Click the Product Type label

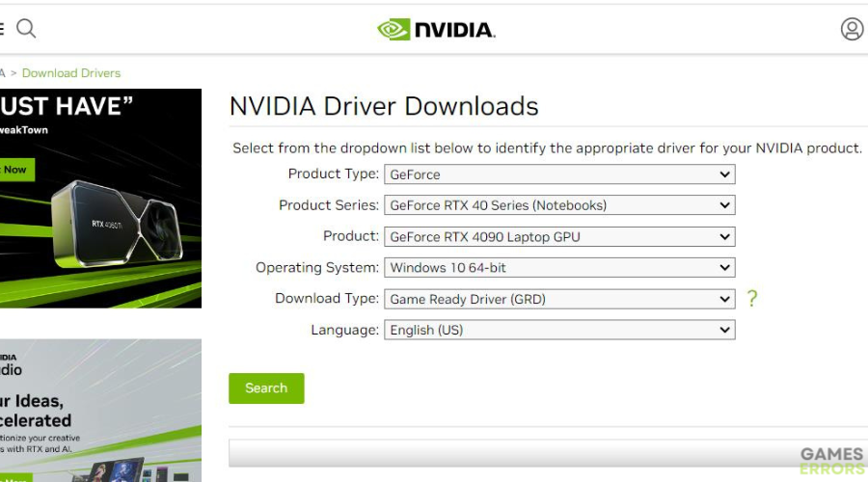(334, 174)
